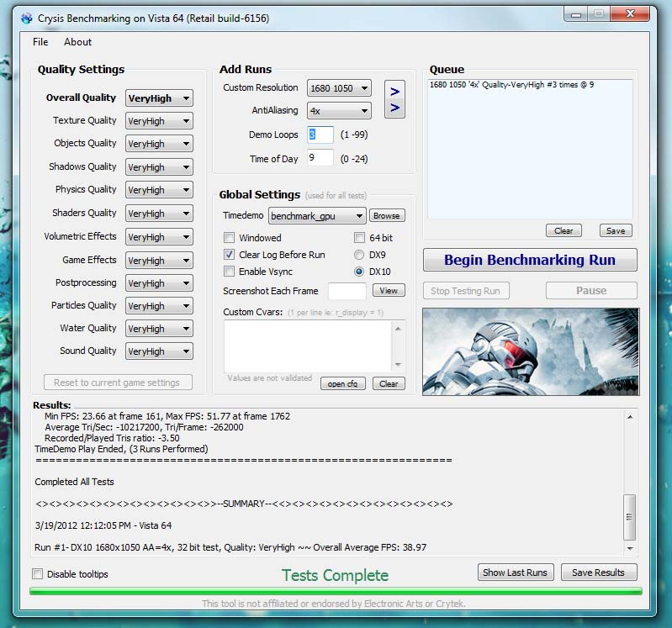
Task: Toggle Clear Log Before Run checkbox
Action: pyautogui.click(x=230, y=255)
